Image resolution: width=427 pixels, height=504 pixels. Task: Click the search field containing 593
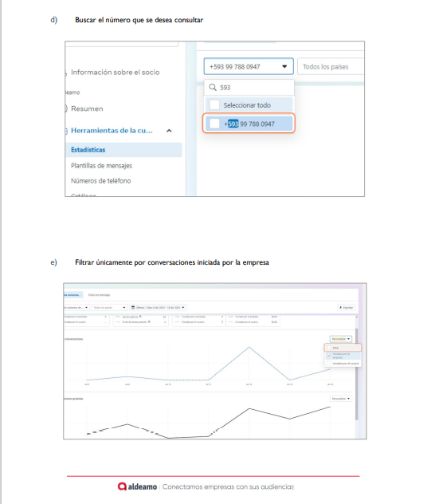point(249,88)
